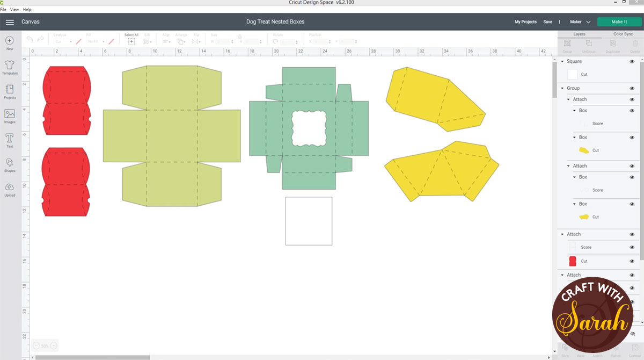Open the Shapes panel
The image size is (644, 360).
pyautogui.click(x=10, y=165)
